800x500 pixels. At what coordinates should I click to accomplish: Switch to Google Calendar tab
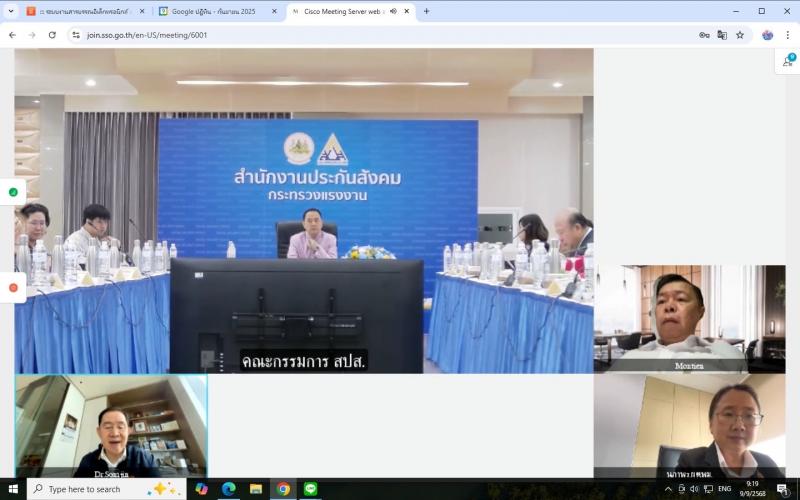[218, 11]
